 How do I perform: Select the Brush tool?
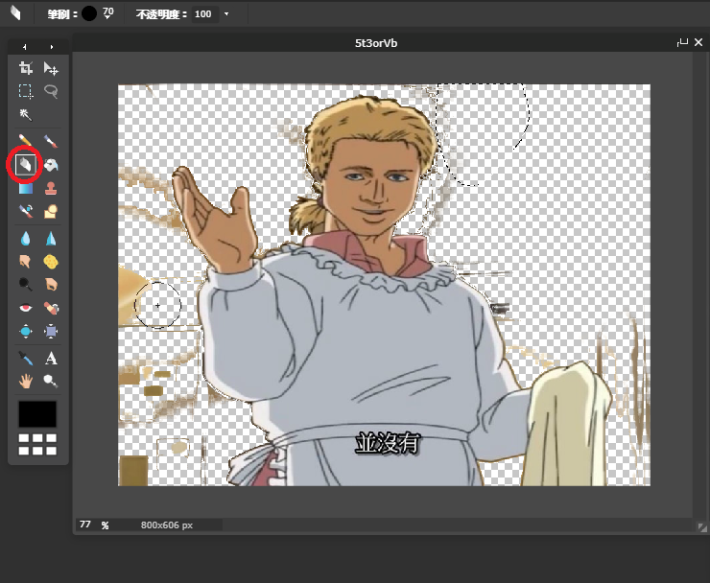(x=51, y=141)
